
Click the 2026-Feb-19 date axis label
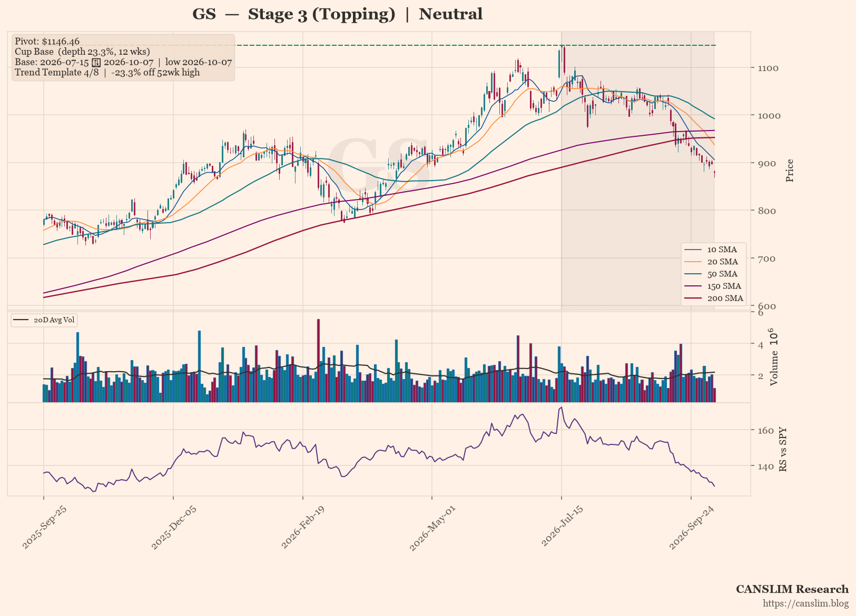[x=304, y=528]
